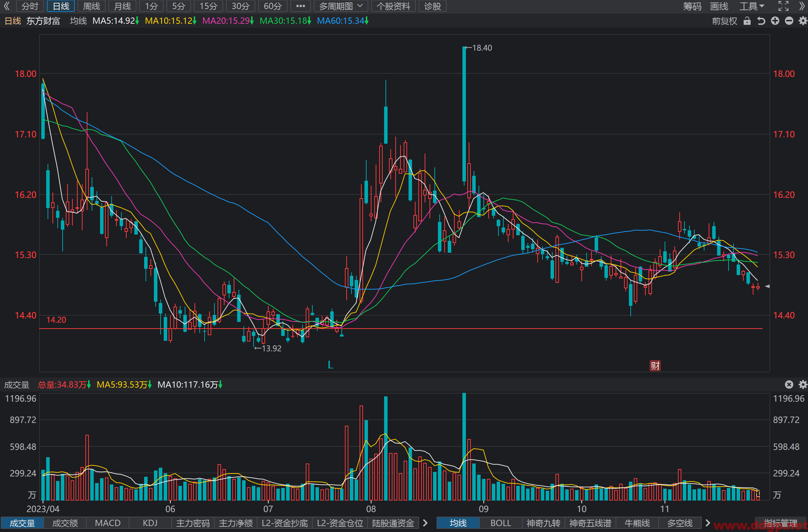Screen dimensions: 808x532
Task: Select 陆股通资金 indicator tab
Action: pos(393,523)
